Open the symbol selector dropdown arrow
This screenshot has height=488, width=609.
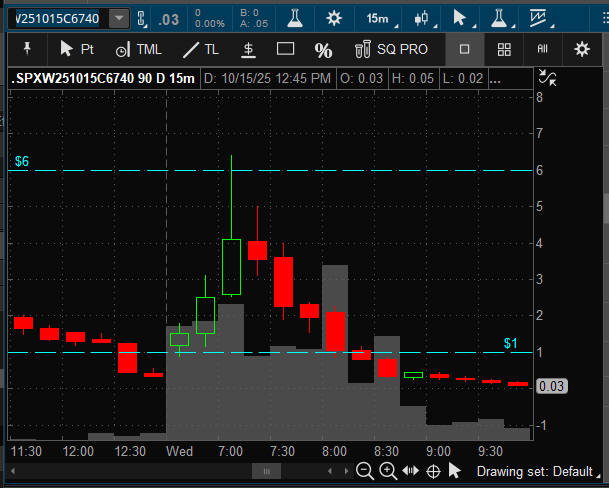click(x=119, y=18)
